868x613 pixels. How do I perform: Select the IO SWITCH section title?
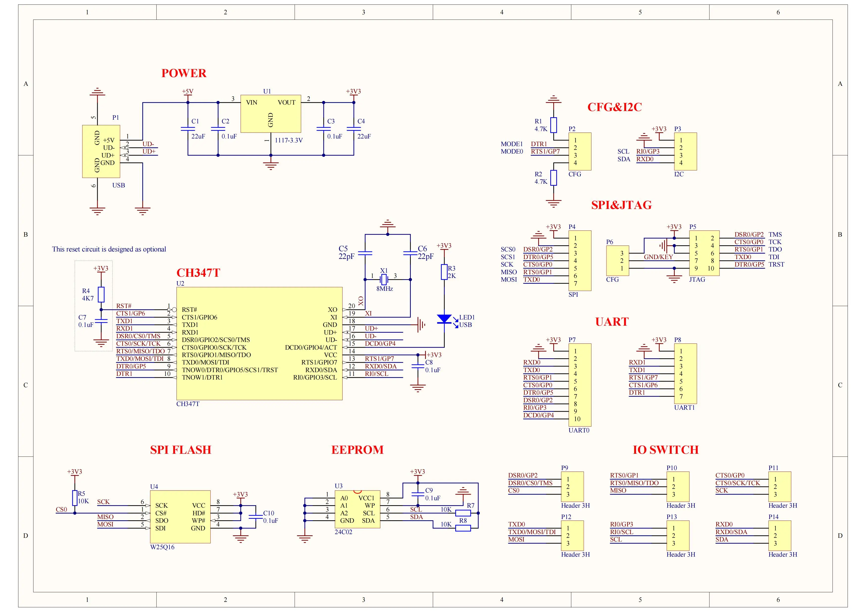pyautogui.click(x=666, y=450)
